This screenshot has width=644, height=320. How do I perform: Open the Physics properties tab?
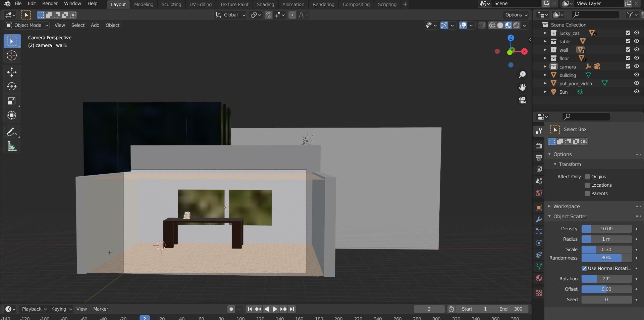click(x=539, y=243)
